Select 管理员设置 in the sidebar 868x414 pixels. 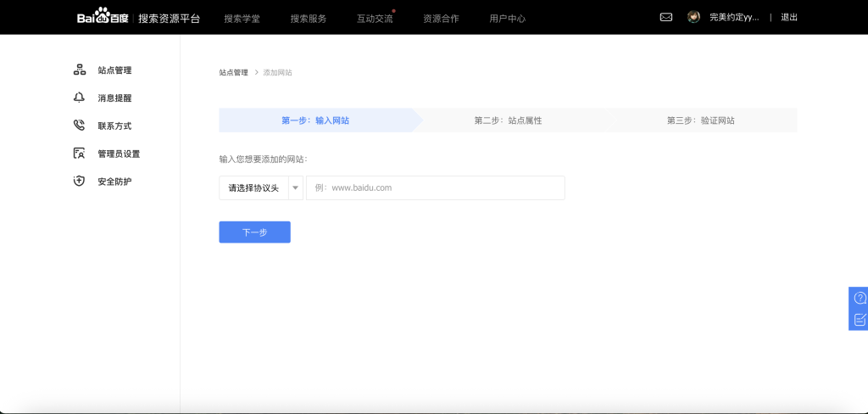tap(119, 154)
